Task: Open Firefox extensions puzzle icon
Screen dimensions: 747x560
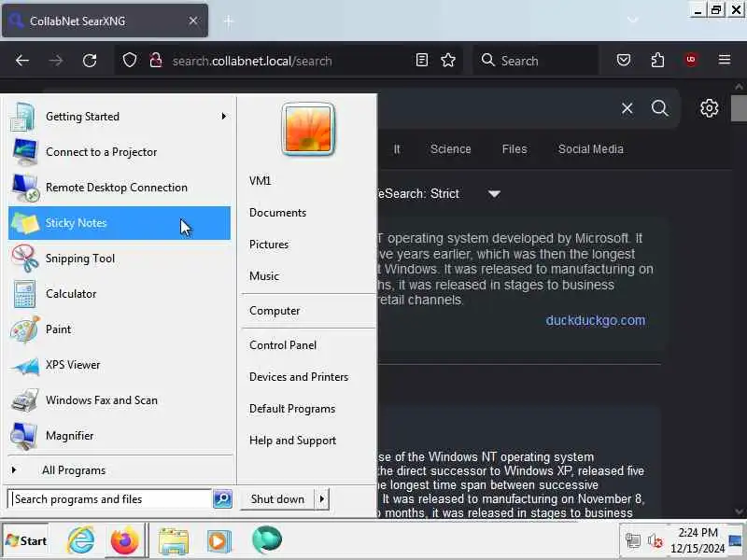Action: 657,60
